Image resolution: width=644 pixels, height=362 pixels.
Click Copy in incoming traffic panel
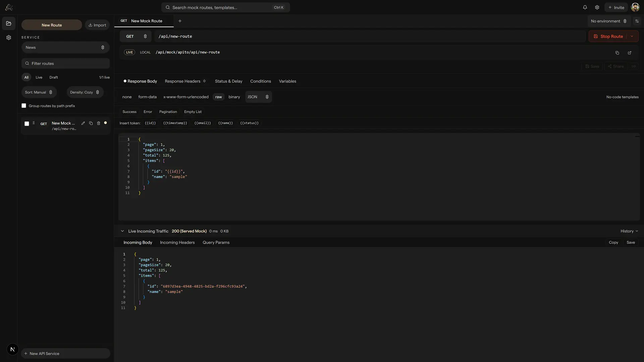(x=613, y=242)
